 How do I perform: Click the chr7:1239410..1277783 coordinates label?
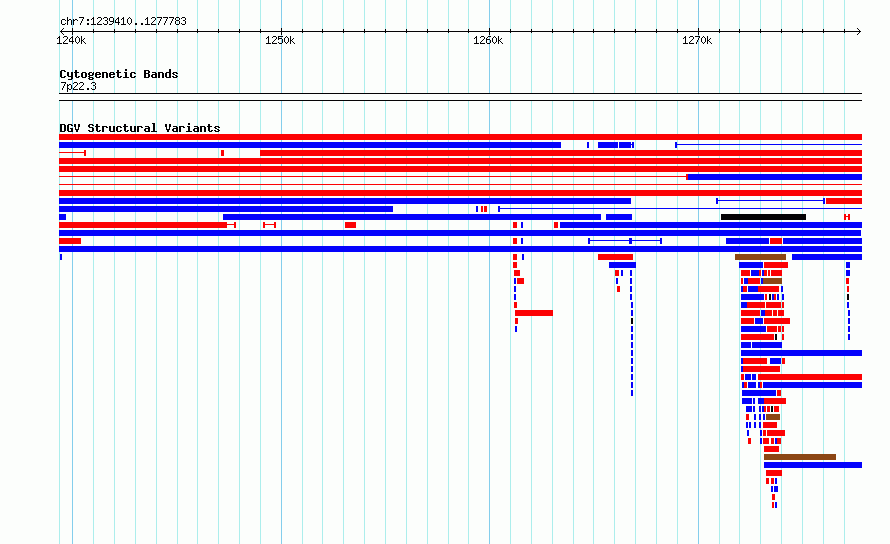click(123, 22)
